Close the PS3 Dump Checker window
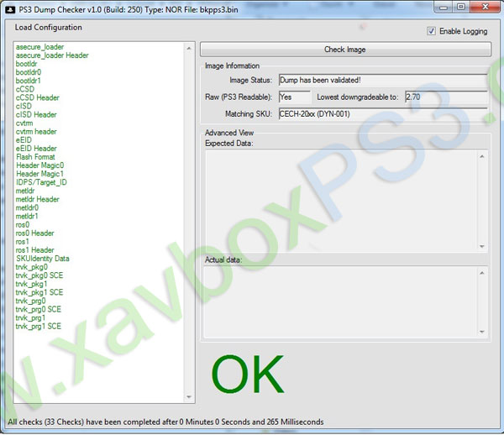Viewport: 504px width, 435px height. (485, 7)
